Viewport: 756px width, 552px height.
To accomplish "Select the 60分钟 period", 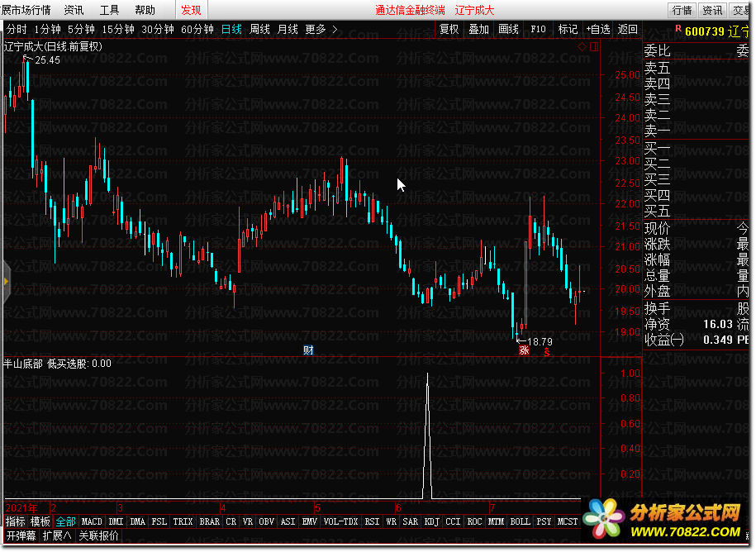I will pos(197,30).
